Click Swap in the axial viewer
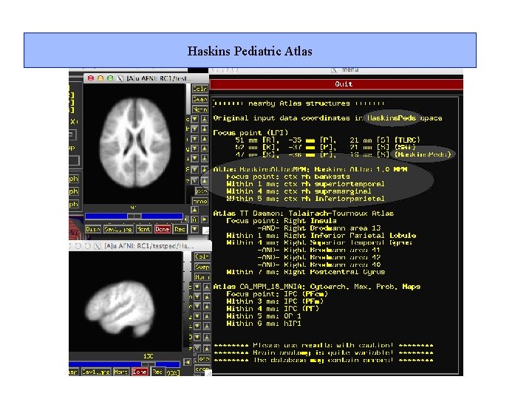 199,99
